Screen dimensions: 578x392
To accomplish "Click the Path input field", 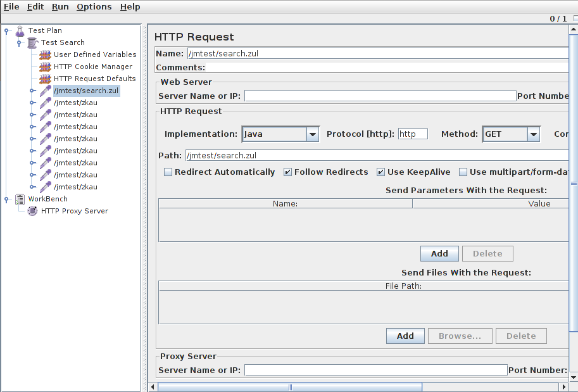I will pyautogui.click(x=377, y=156).
